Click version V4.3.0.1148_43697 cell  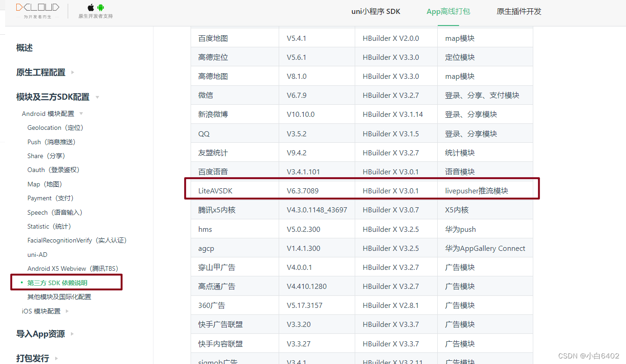[x=317, y=210]
